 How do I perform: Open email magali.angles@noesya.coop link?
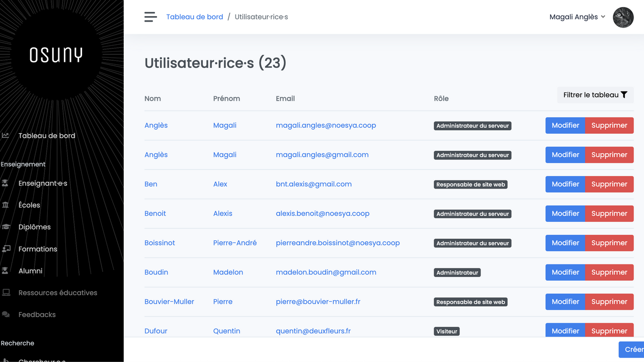[x=326, y=126]
